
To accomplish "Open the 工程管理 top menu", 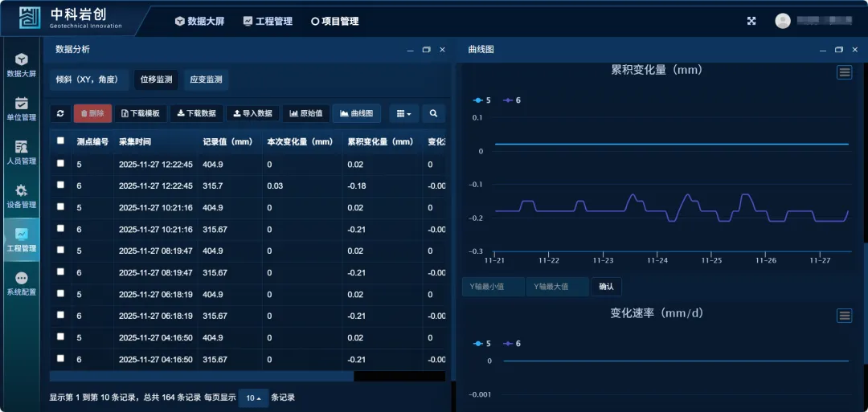I will coord(268,22).
